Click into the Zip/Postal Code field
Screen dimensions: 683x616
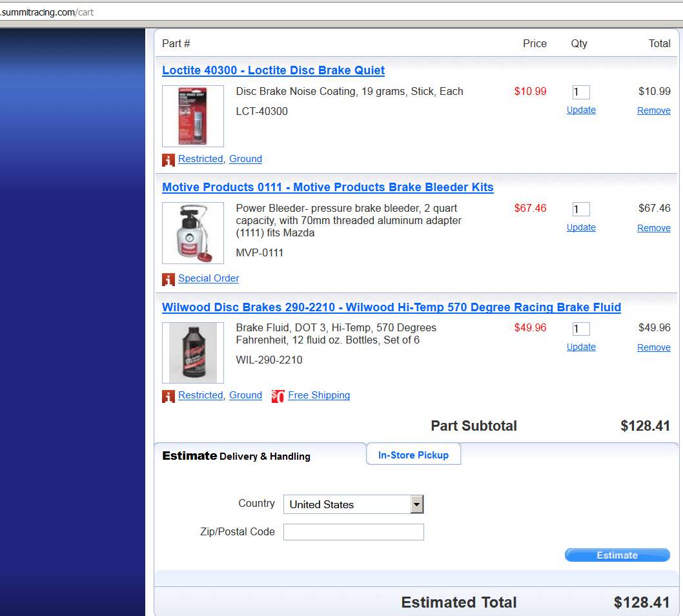pos(353,532)
